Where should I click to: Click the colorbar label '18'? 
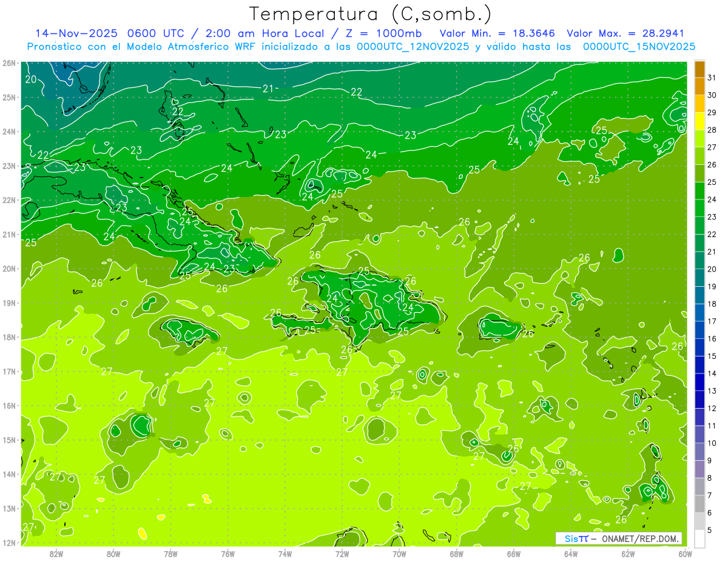click(x=712, y=304)
